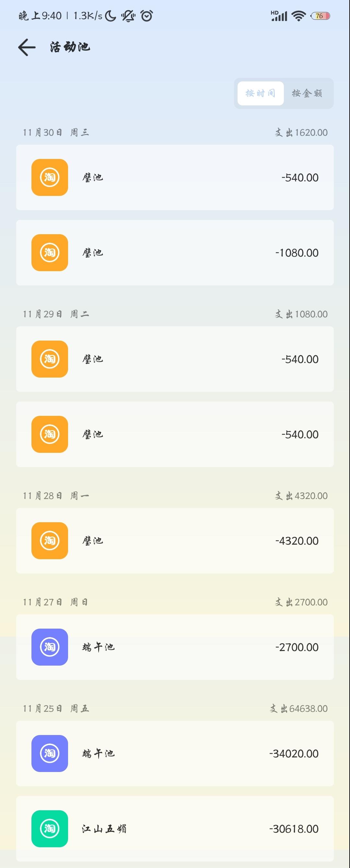
Task: Tap purple Taobao icon of -2700.00 端午池 entry
Action: coord(50,647)
